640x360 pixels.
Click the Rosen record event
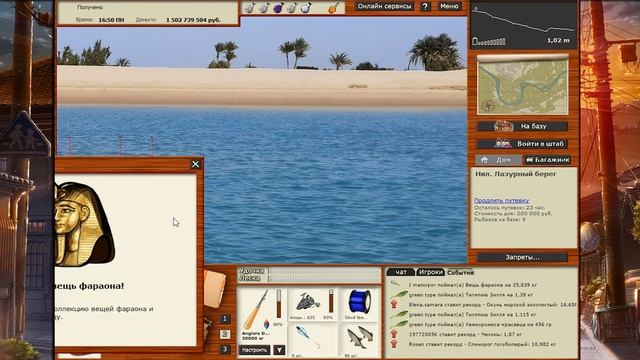pos(482,344)
